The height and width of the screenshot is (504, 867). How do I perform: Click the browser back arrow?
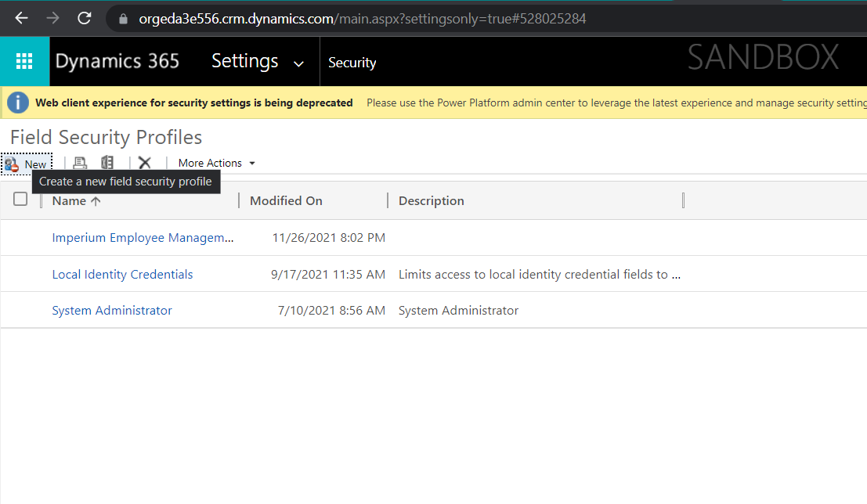tap(21, 18)
